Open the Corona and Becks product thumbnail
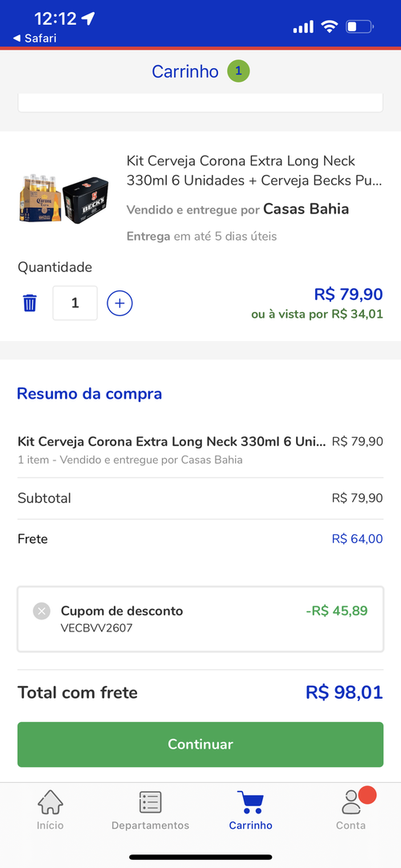401x868 pixels. click(64, 199)
